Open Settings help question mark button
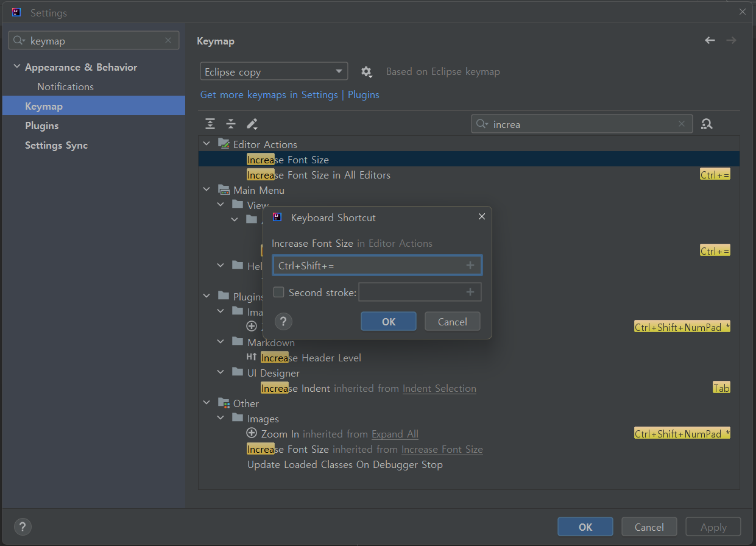The image size is (756, 546). (x=23, y=527)
